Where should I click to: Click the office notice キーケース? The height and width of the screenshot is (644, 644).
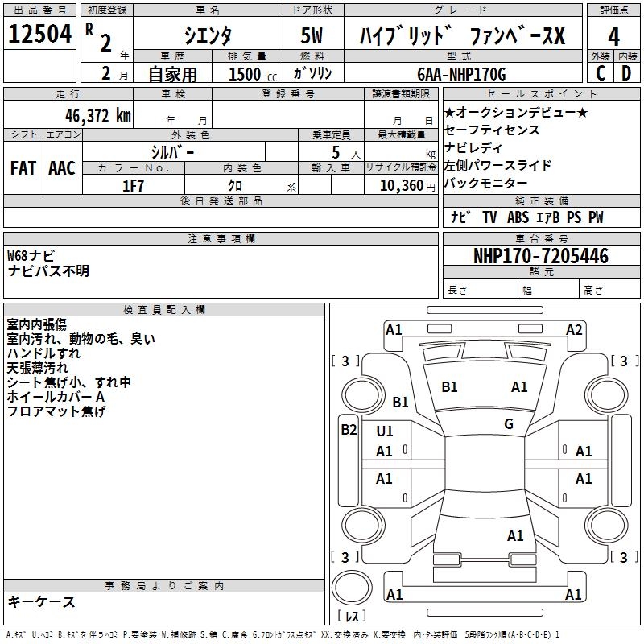click(41, 602)
